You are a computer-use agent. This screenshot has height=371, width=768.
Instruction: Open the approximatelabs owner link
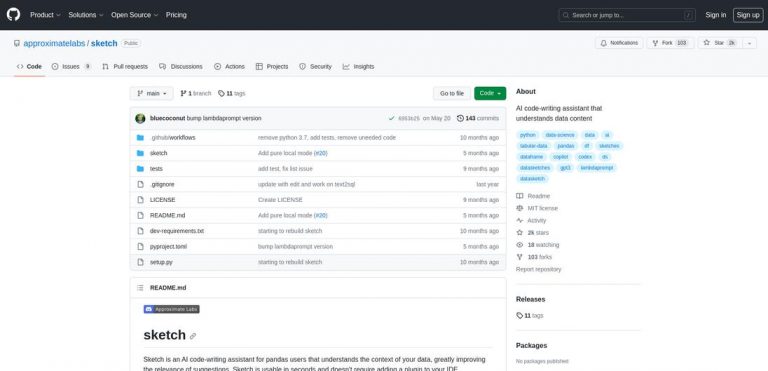pos(54,43)
